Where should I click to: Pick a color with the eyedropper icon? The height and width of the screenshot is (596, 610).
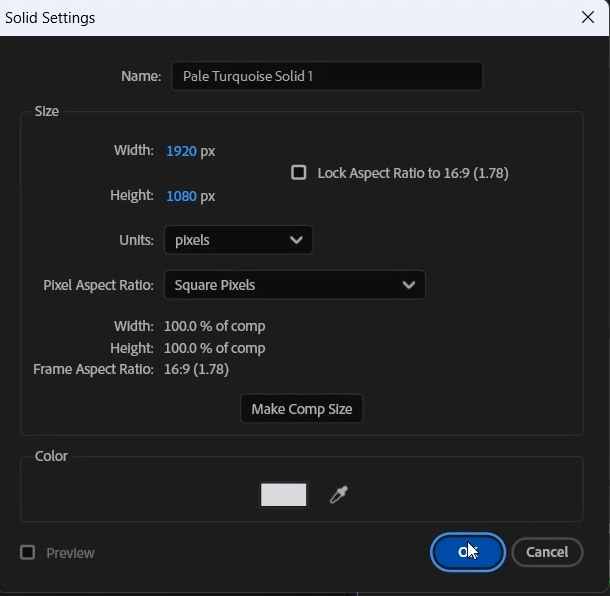click(339, 495)
